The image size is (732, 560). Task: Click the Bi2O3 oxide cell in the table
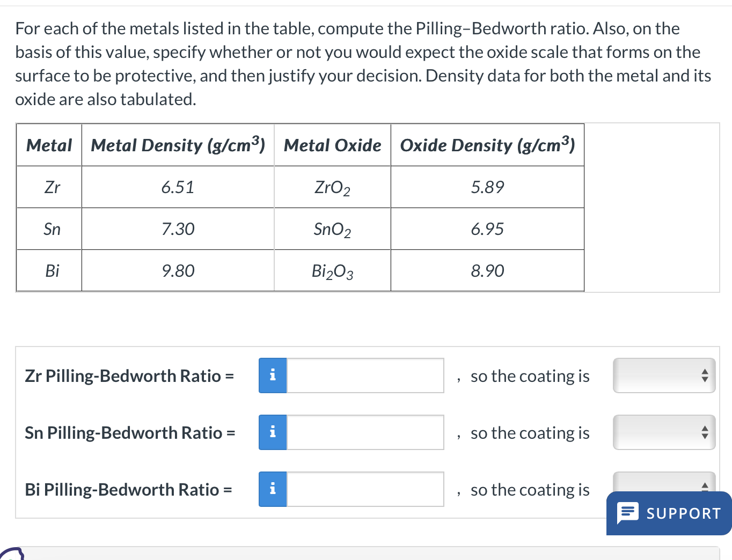(332, 271)
